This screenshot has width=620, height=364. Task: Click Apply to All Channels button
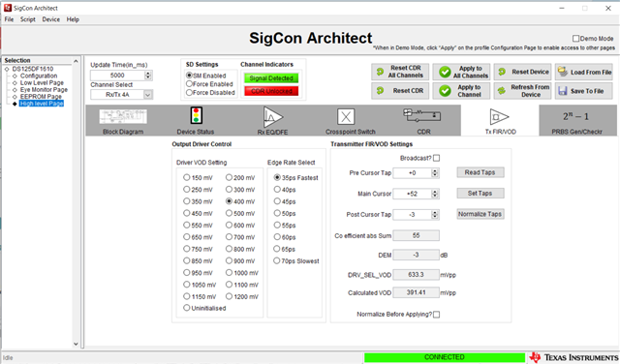pos(461,72)
